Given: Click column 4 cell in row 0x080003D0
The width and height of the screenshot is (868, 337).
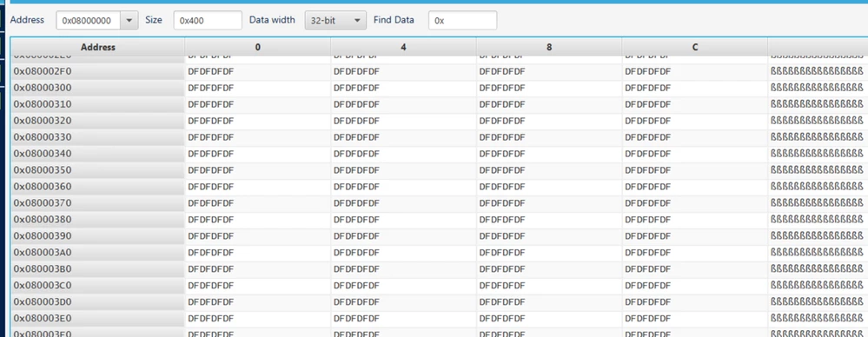Looking at the screenshot, I should (403, 302).
